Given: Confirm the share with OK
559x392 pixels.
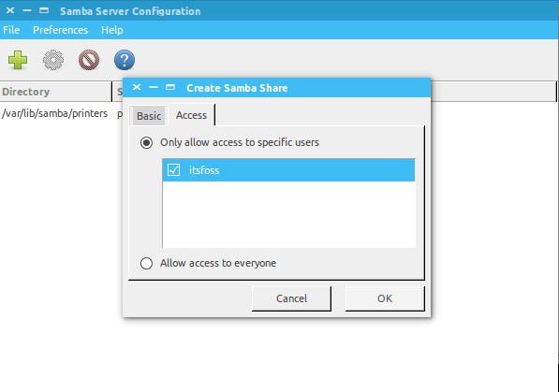Looking at the screenshot, I should (385, 298).
